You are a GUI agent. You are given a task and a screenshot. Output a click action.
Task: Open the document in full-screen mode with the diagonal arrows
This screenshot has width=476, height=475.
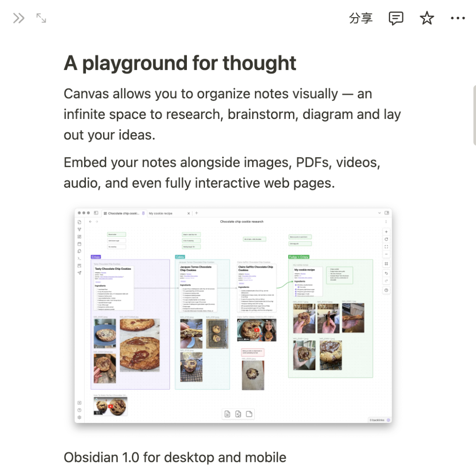coord(41,18)
